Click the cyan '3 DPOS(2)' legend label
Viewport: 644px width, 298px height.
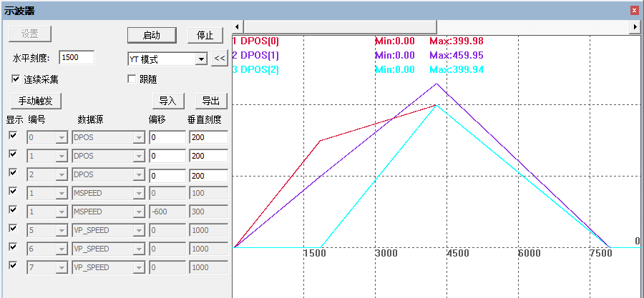pyautogui.click(x=255, y=70)
